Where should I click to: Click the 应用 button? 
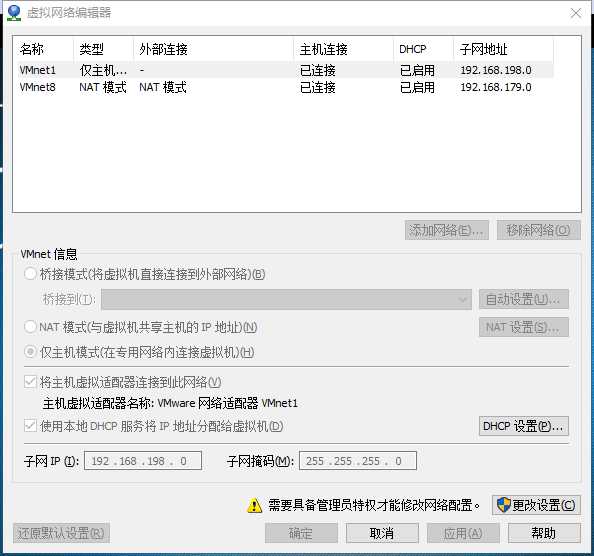pos(463,533)
